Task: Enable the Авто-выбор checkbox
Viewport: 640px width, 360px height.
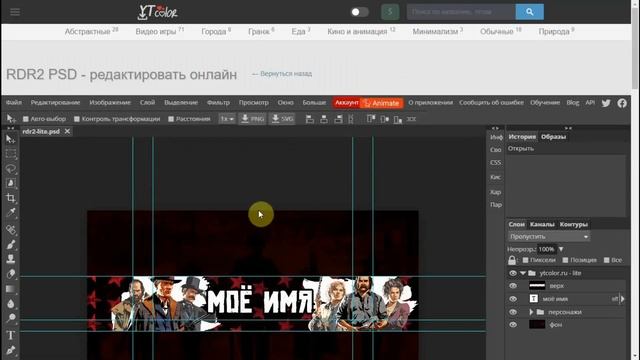Action: click(26, 119)
